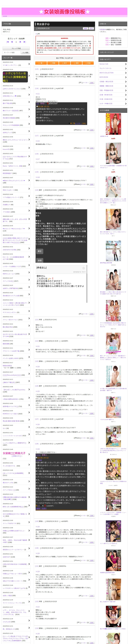
Task: Click the pink 女装娘画像投稿板 banner title
Action: [64, 11]
